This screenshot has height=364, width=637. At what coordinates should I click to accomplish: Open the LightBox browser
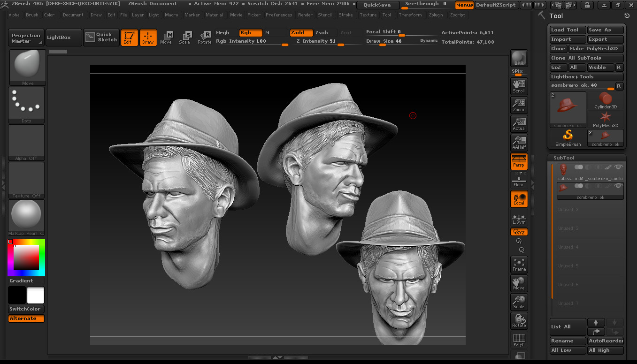tap(63, 38)
